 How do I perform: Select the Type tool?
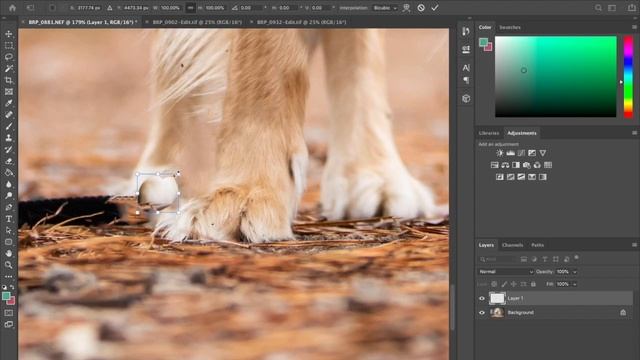tap(9, 219)
